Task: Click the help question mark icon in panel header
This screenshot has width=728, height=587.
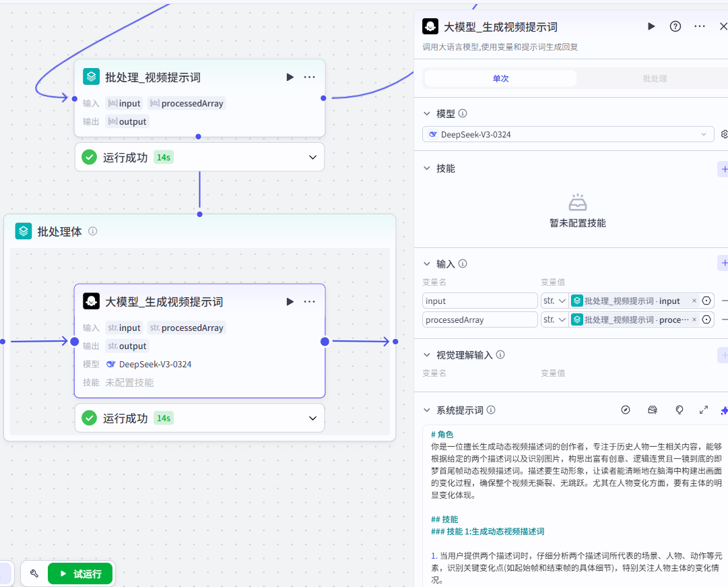Action: coord(675,26)
